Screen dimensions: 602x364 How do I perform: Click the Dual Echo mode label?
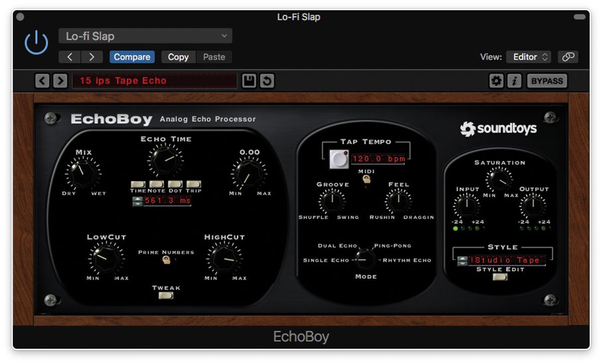[337, 246]
